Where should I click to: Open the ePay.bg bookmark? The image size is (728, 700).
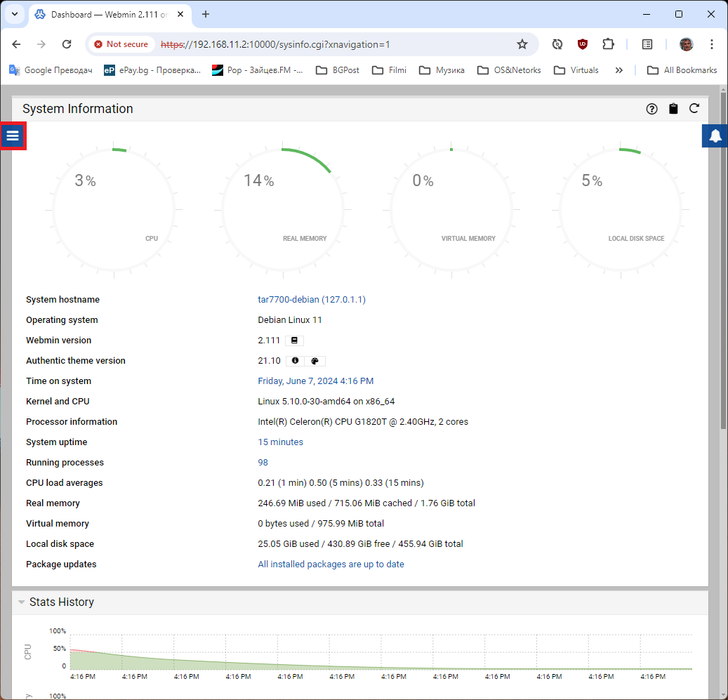click(152, 70)
